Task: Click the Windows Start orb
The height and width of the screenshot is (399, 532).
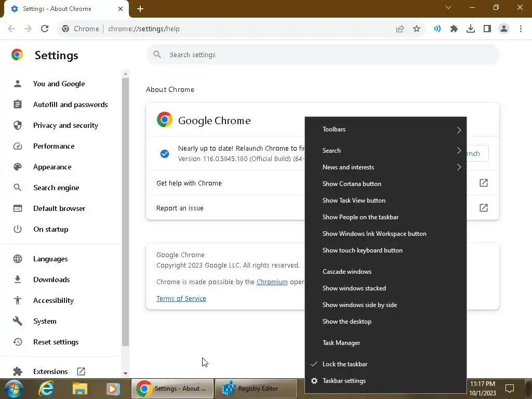Action: (14, 389)
